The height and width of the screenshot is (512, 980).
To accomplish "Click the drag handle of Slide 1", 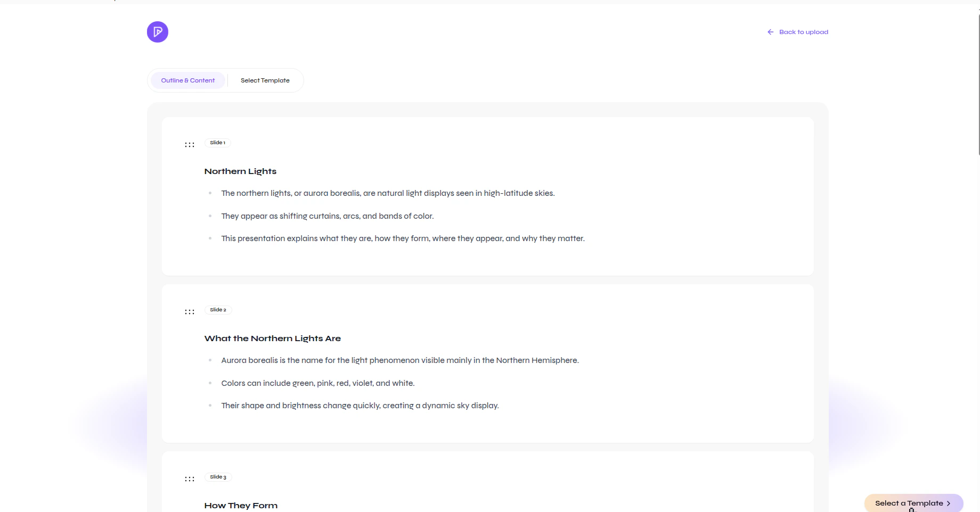I will click(190, 144).
